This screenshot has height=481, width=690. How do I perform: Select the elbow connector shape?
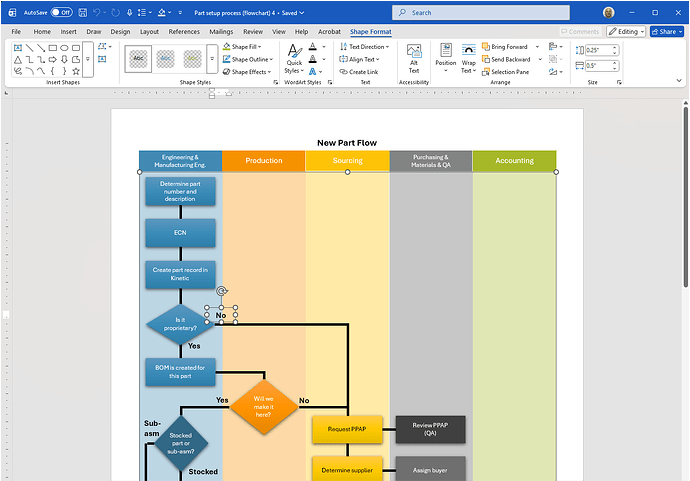(x=29, y=59)
